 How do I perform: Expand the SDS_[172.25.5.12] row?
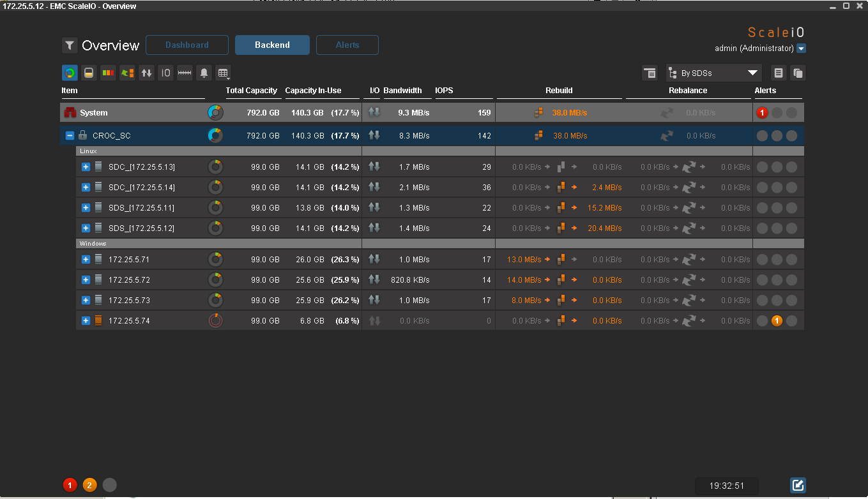(86, 228)
